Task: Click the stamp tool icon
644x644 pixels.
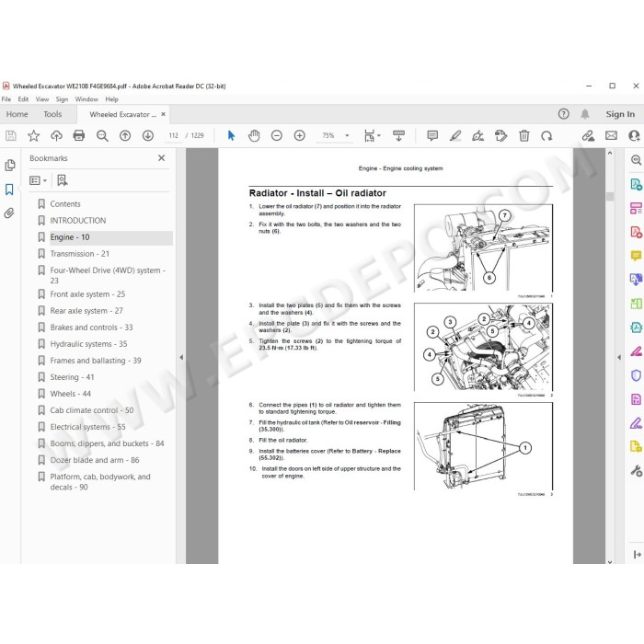Action: (500, 135)
